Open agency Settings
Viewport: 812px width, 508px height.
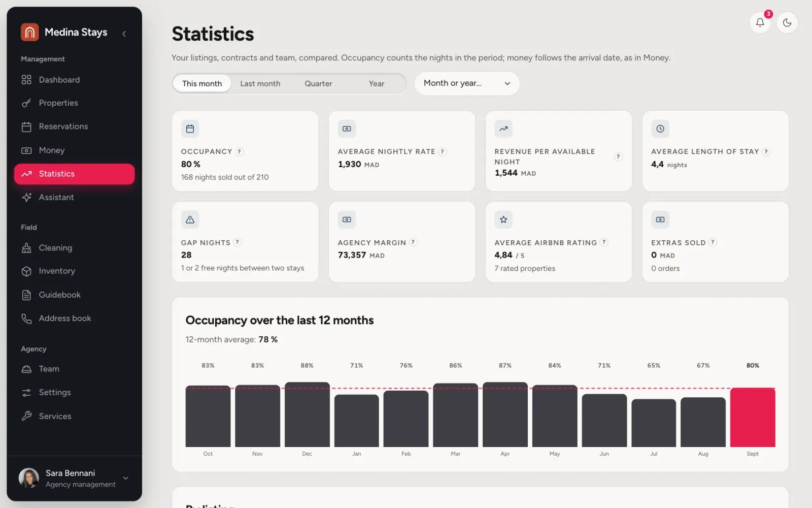tap(74, 393)
